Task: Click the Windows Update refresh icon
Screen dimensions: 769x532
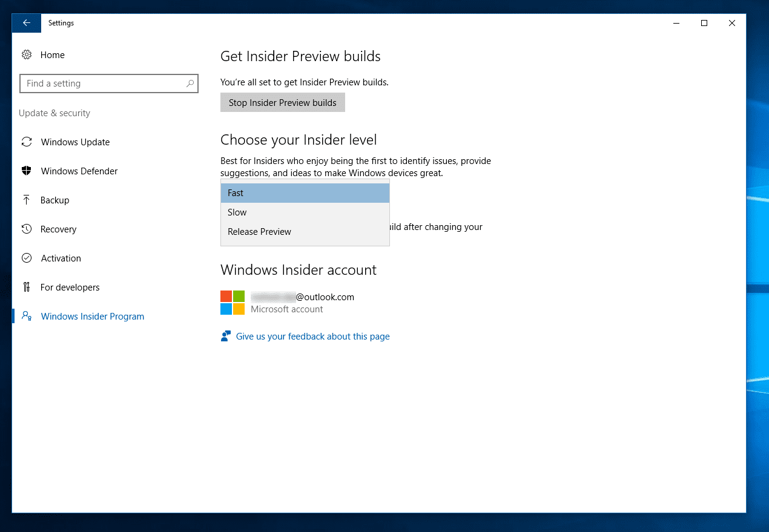Action: (x=27, y=142)
